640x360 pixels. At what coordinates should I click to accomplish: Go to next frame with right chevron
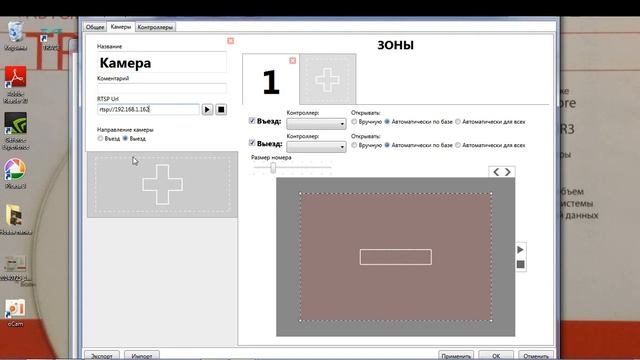point(508,172)
